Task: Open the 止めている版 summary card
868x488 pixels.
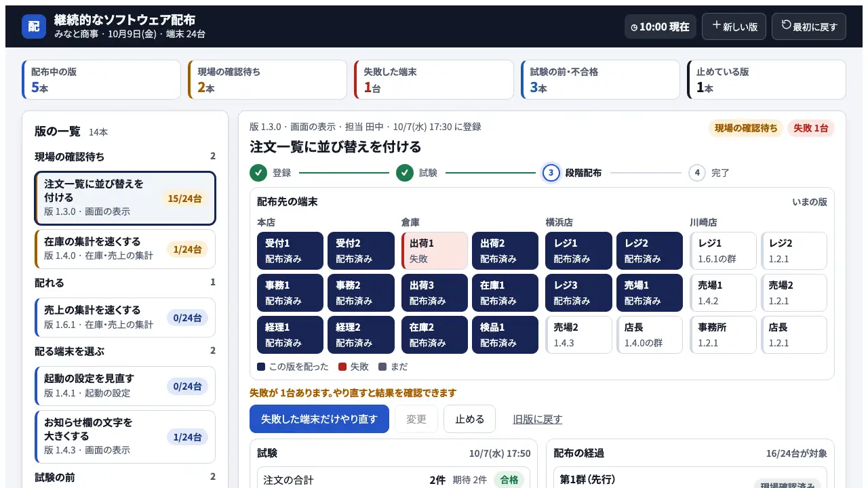Action: coord(766,80)
